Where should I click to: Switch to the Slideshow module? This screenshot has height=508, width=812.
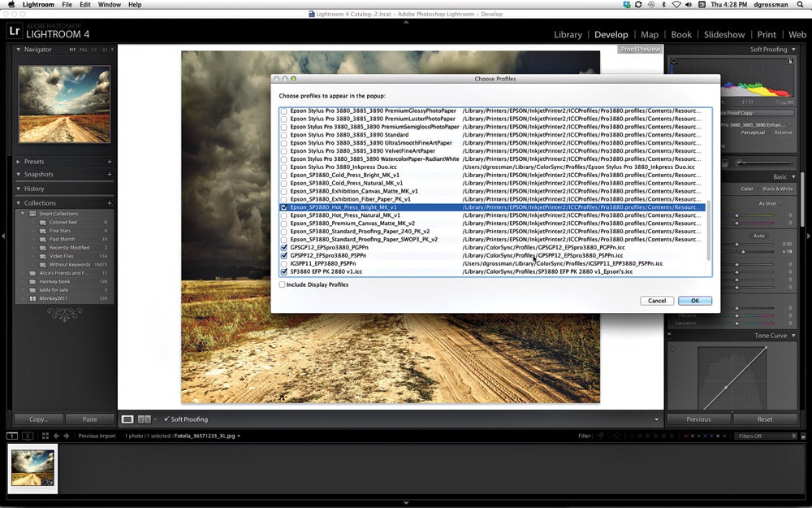(x=724, y=35)
